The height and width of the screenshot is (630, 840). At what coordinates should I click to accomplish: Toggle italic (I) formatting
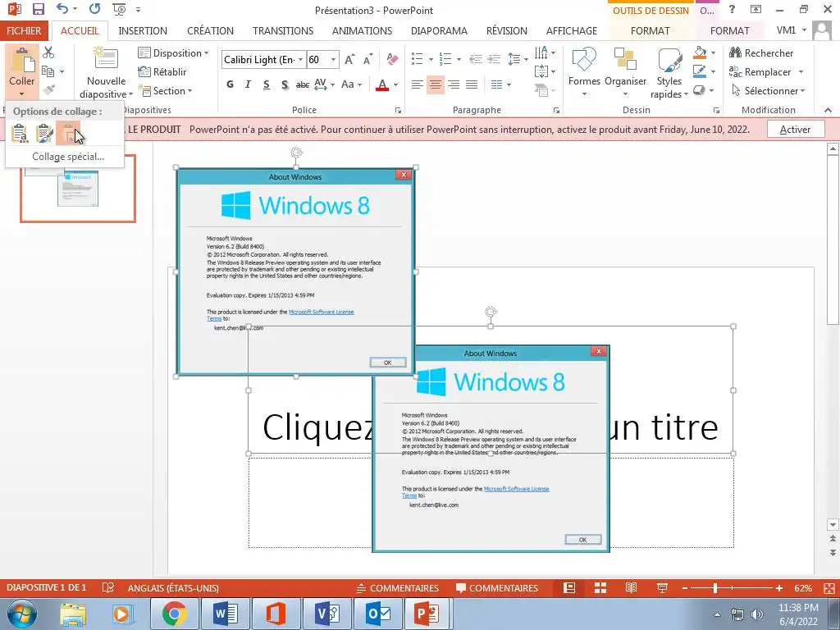248,84
